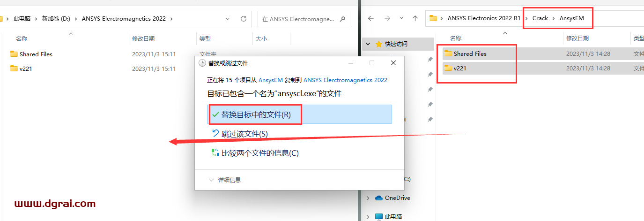
Task: Select 快速访问 in navigation pane
Action: (x=396, y=44)
